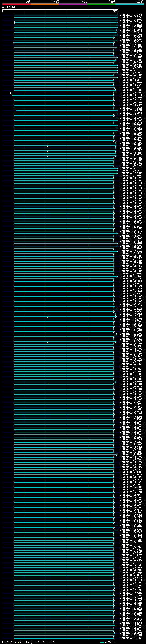Click the label UniRef100_C1K9U3
The image size is (146, 644).
[131, 35]
